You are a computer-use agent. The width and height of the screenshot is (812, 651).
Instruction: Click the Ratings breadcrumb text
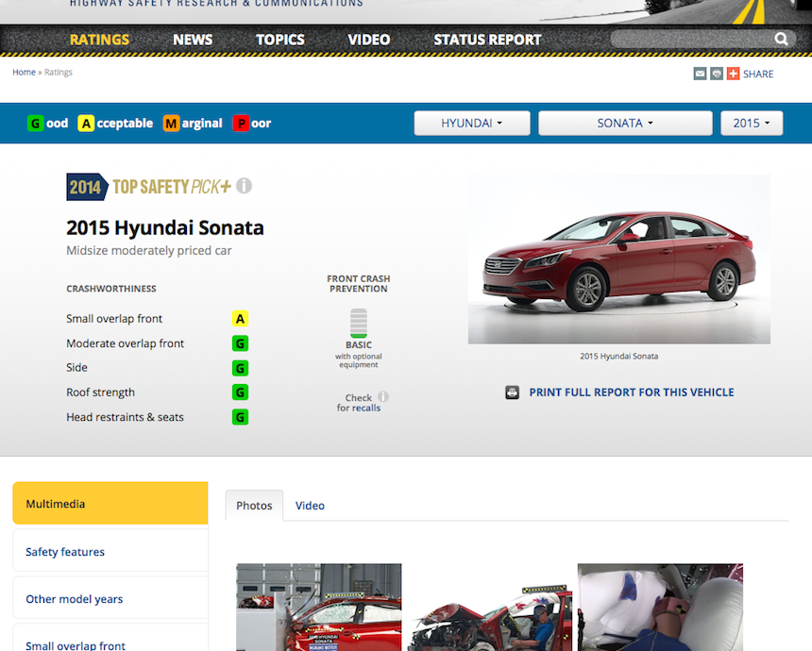tap(58, 72)
